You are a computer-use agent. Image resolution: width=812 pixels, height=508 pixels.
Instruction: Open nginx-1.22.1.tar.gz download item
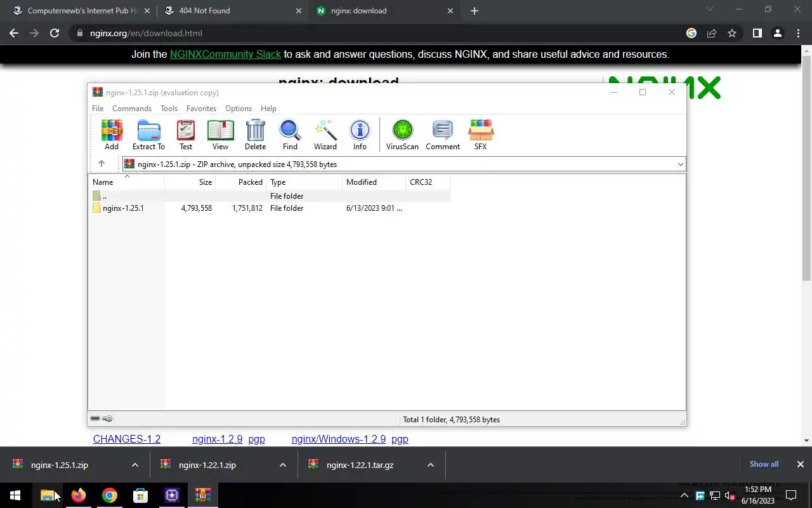(360, 465)
